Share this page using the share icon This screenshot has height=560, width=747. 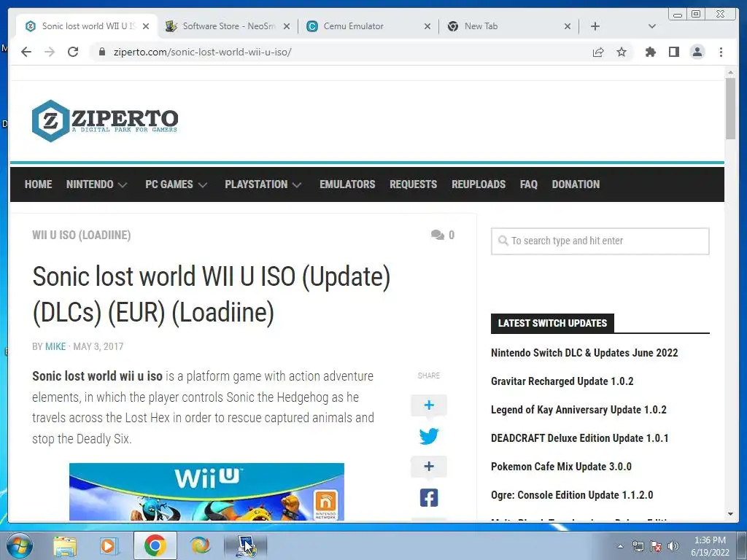(x=598, y=52)
